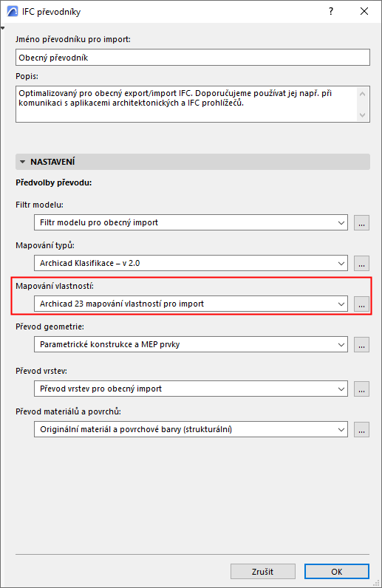The image size is (382, 588).
Task: Click the Obecný převodník name field
Action: 193,58
